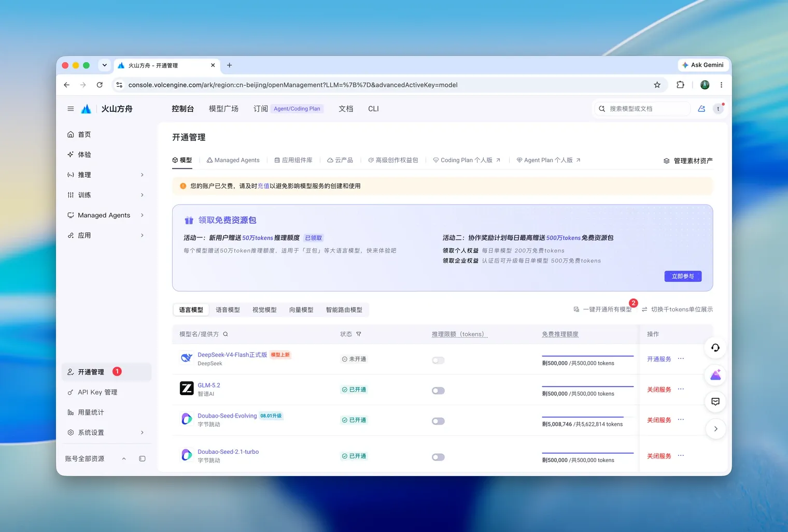Open 应用组件库 tab
The image size is (788, 532).
pyautogui.click(x=293, y=160)
